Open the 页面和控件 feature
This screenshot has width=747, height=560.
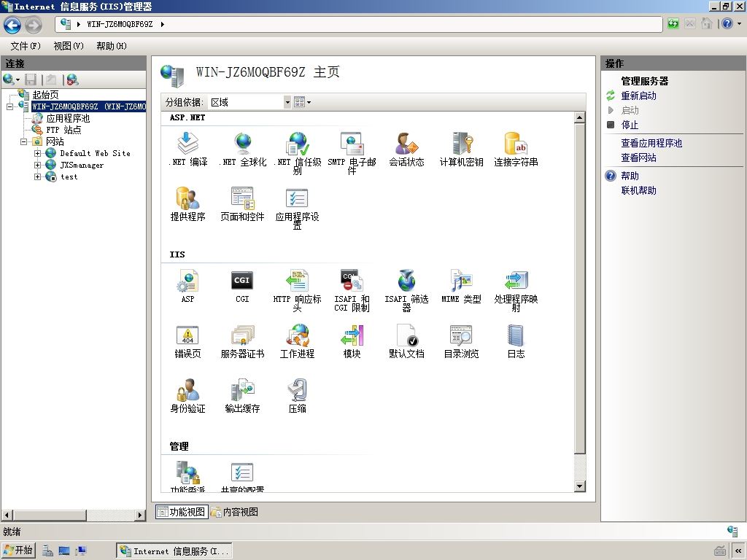click(x=242, y=204)
